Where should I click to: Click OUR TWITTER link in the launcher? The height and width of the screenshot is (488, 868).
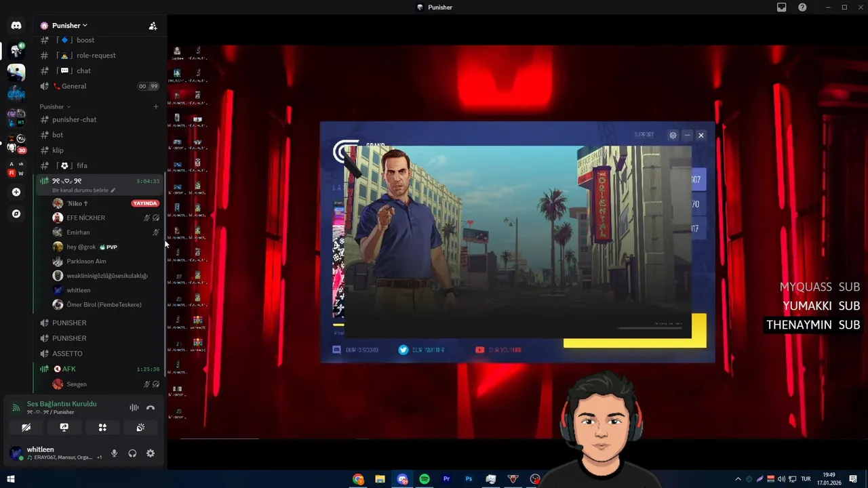click(x=421, y=350)
